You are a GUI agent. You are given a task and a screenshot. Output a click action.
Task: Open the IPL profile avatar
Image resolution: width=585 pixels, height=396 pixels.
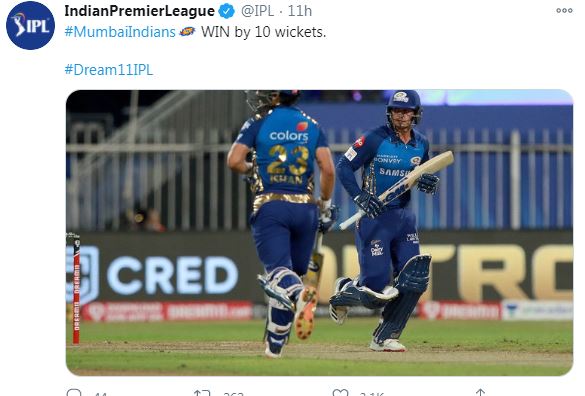point(30,25)
